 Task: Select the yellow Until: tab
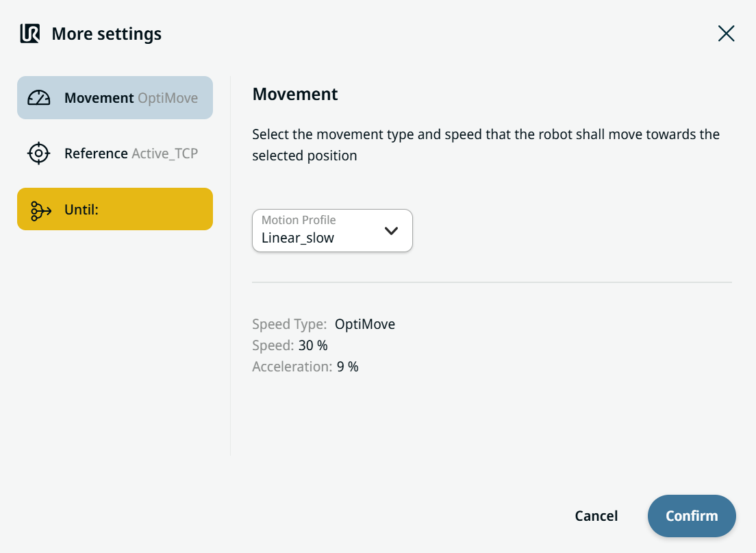pyautogui.click(x=115, y=209)
